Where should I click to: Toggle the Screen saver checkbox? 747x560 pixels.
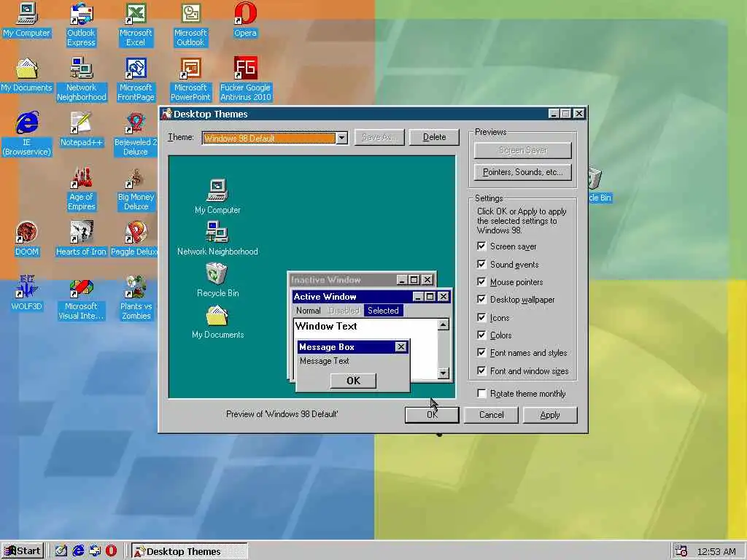(x=481, y=246)
